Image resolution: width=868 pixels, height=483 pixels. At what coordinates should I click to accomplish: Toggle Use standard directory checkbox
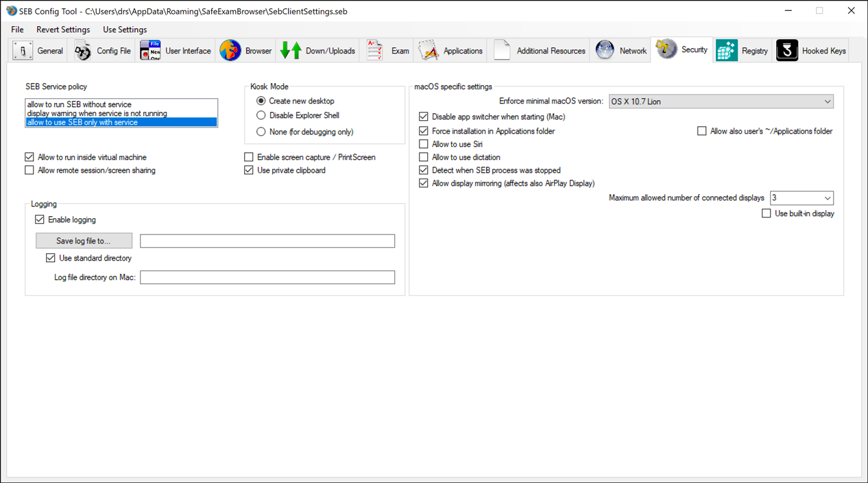(x=51, y=258)
